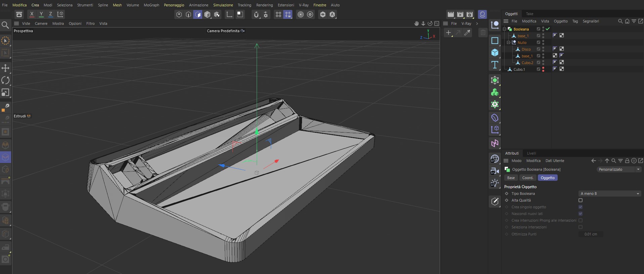This screenshot has height=274, width=644.
Task: Switch to the Livelli tab
Action: [531, 153]
